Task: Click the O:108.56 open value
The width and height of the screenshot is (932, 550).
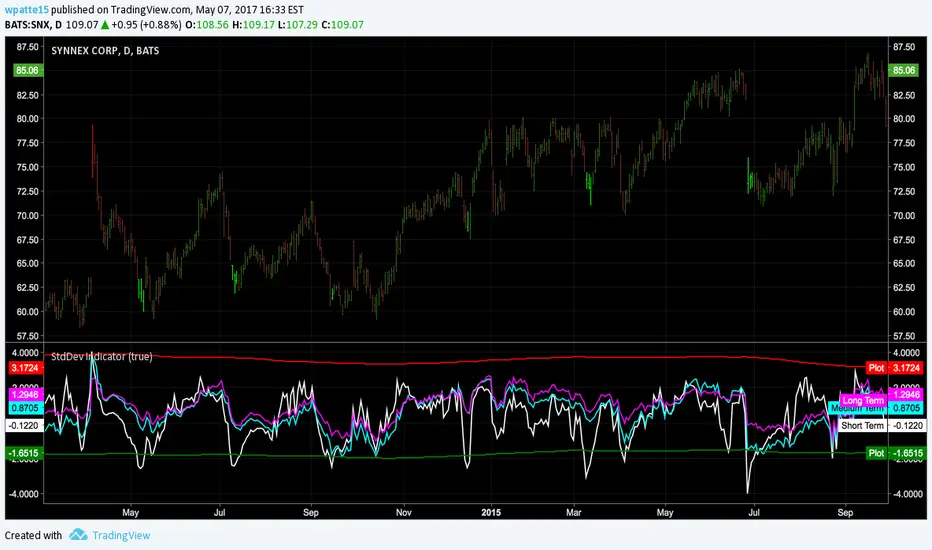Action: (207, 24)
